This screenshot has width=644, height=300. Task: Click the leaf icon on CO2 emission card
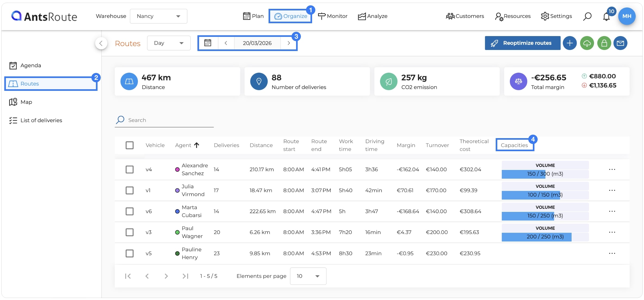click(389, 81)
